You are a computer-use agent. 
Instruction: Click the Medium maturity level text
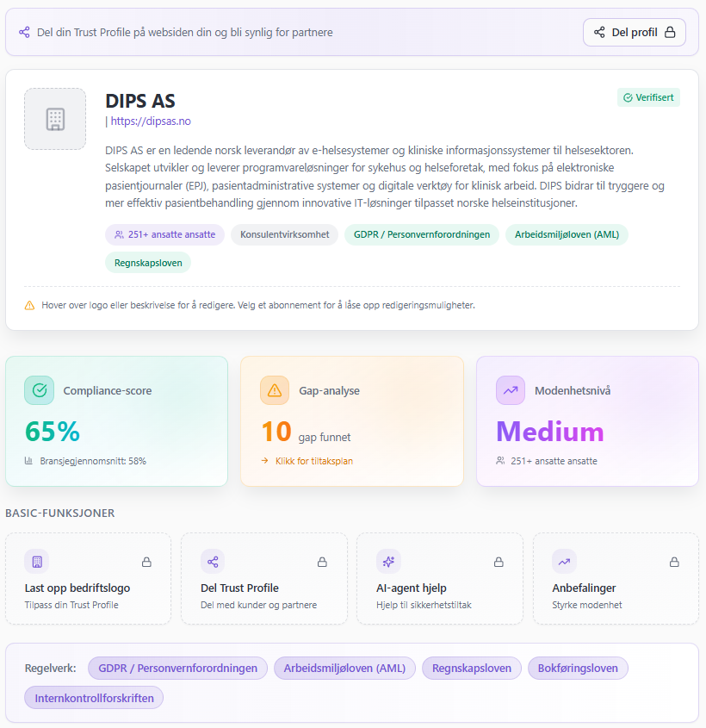550,432
